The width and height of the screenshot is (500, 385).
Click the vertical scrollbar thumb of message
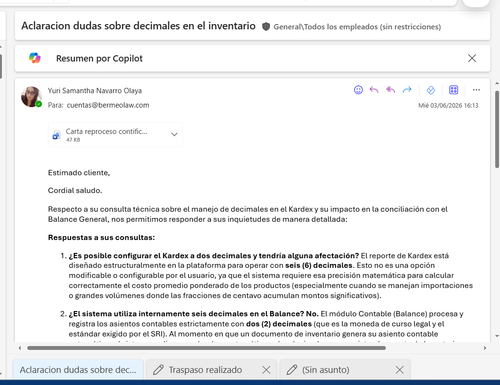[x=497, y=128]
